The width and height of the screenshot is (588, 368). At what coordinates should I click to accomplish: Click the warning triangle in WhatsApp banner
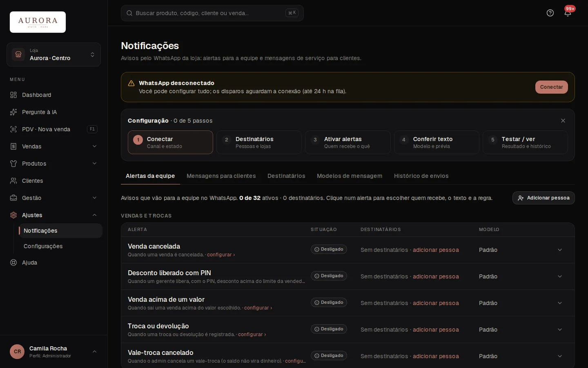point(131,83)
